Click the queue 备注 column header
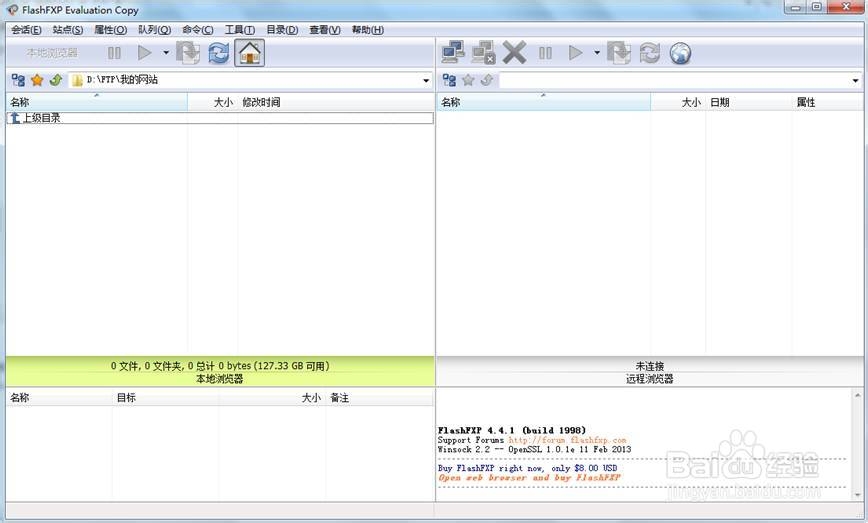 point(380,398)
